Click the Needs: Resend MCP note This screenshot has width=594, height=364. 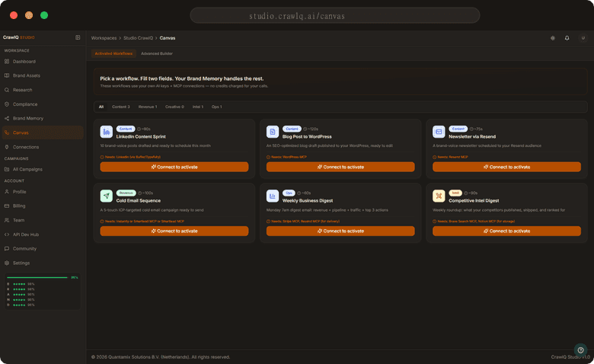pos(450,157)
